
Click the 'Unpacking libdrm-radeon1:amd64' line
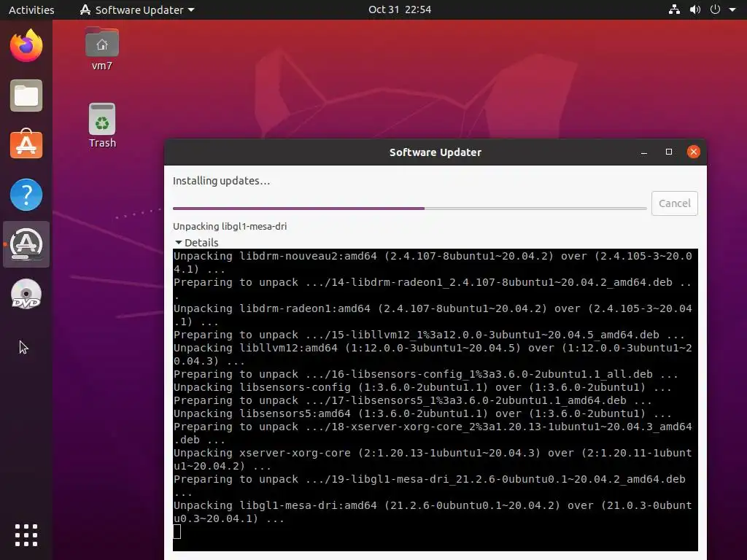coord(433,315)
